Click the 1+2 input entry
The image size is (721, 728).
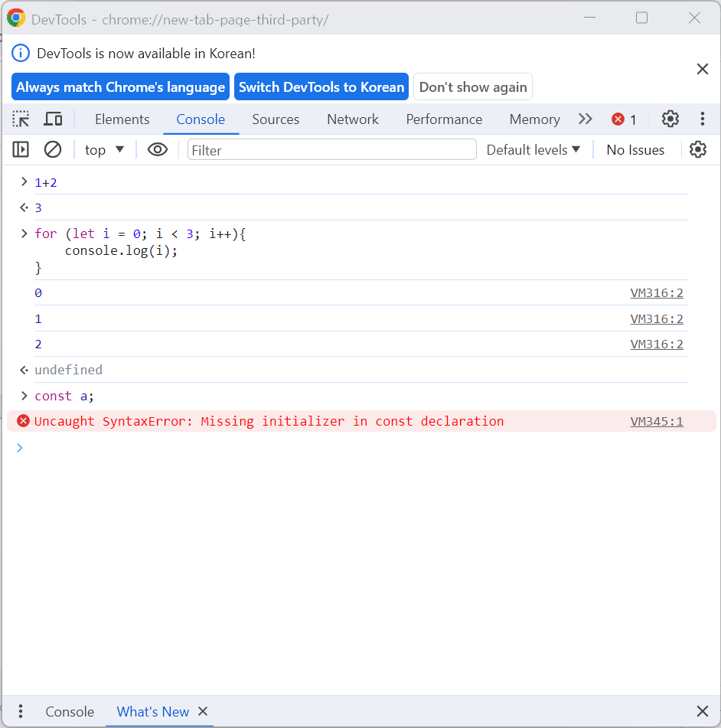[46, 182]
